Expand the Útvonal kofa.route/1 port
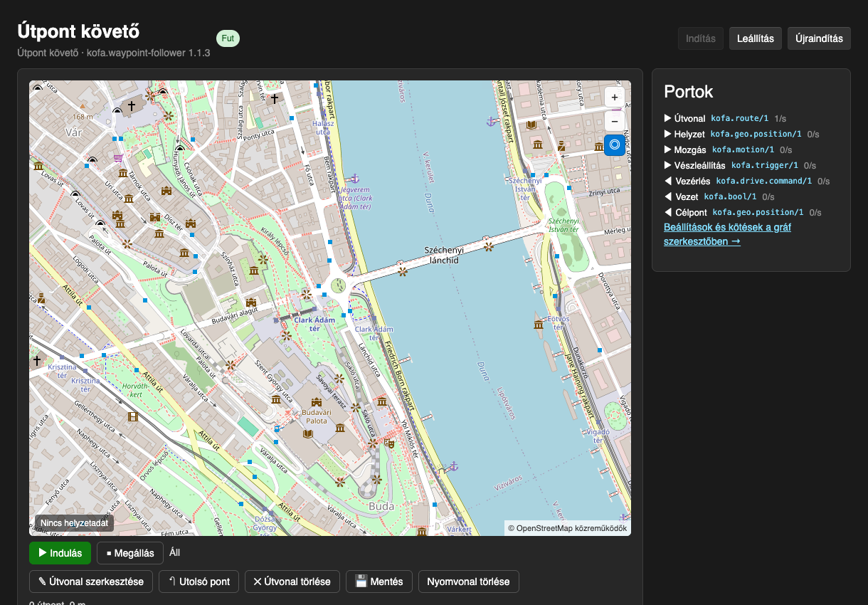The image size is (868, 605). coord(725,118)
